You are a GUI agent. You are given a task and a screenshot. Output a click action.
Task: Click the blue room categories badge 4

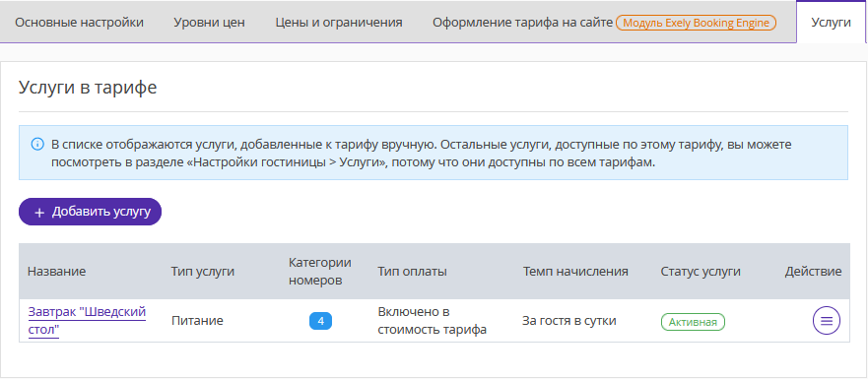click(x=320, y=321)
